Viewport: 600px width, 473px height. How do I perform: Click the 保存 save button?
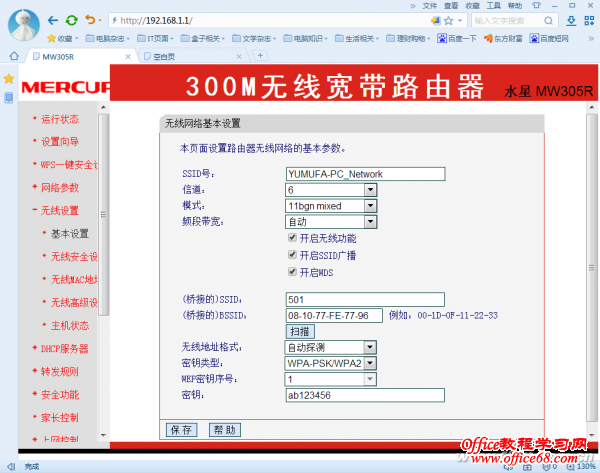(181, 430)
